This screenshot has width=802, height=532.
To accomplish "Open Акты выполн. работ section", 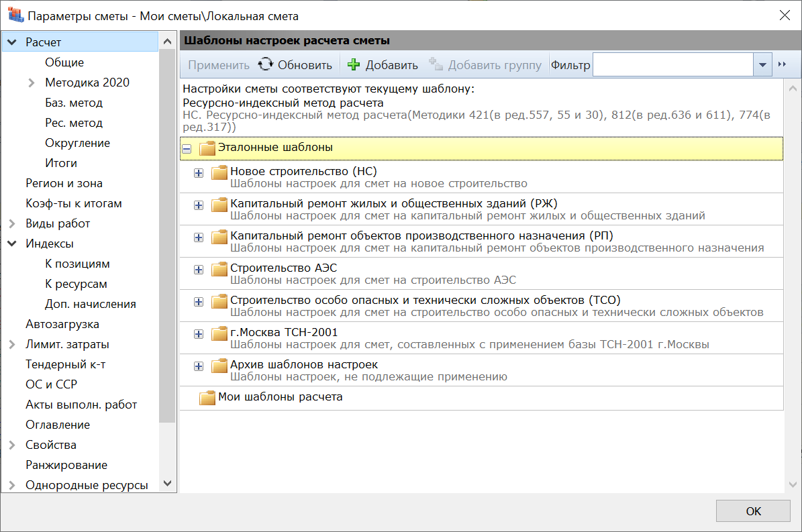I will click(x=81, y=405).
